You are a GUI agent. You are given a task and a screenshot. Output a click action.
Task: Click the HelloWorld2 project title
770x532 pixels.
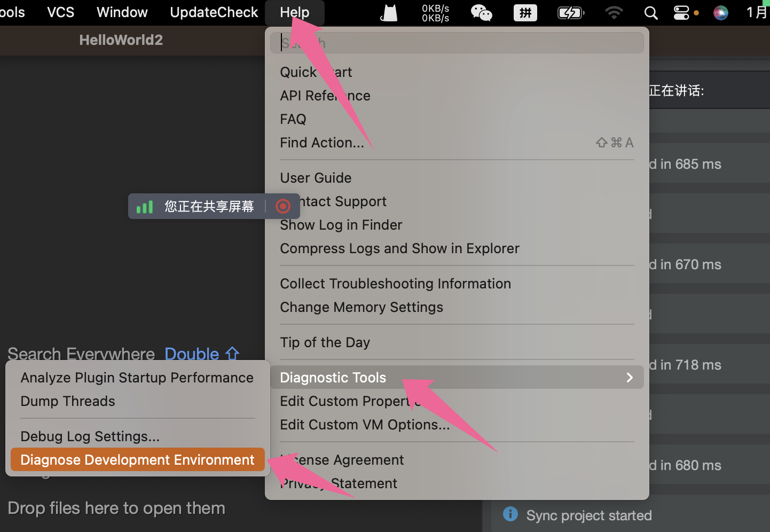tap(121, 40)
